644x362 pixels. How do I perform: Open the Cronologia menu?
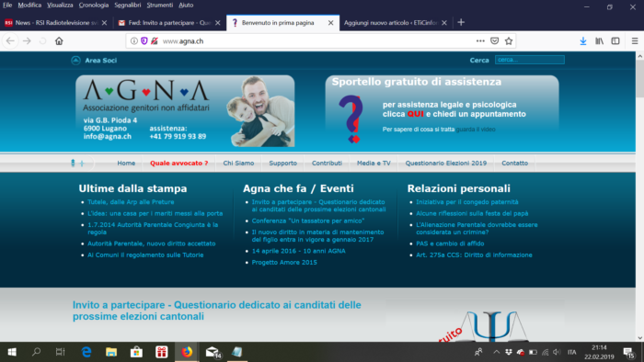(94, 5)
